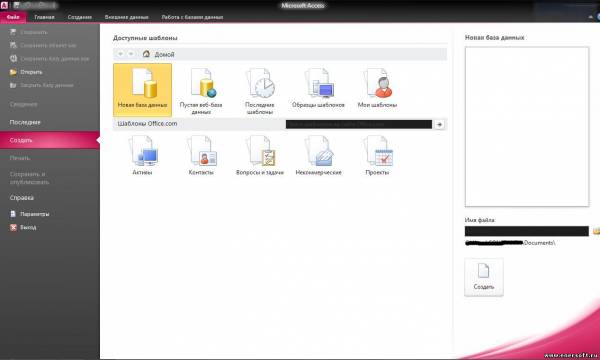Click the search arrow for Office.com templates
The image size is (600, 360).
coord(439,124)
